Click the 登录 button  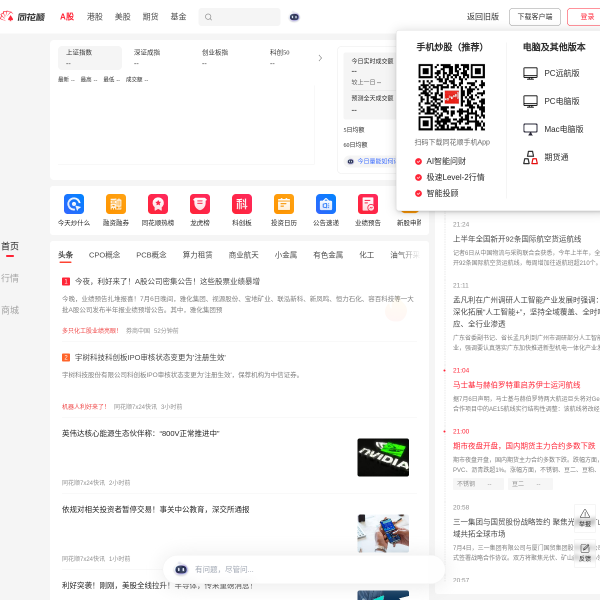pyautogui.click(x=585, y=17)
